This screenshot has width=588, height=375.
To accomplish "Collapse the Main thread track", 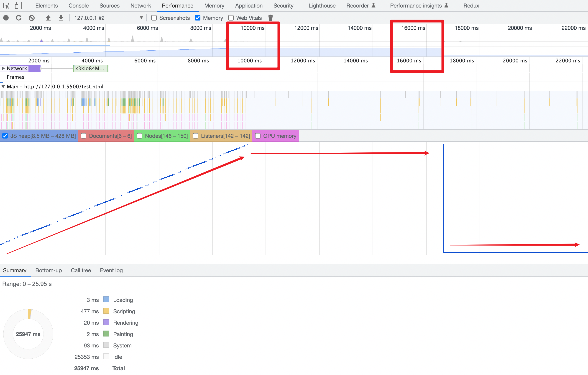I will (3, 87).
